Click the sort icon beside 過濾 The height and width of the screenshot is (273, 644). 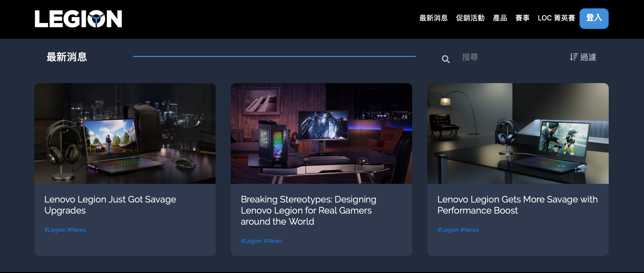click(574, 57)
